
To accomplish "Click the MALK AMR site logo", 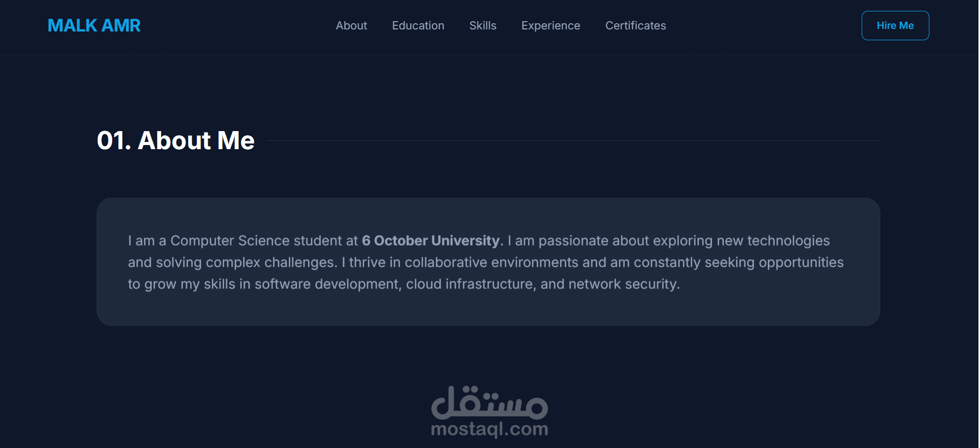I will [94, 25].
